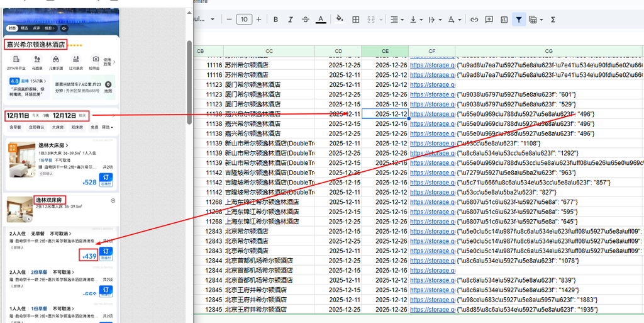Viewport: 644px width, 323px height.
Task: Click the insert comment icon
Action: tap(489, 20)
